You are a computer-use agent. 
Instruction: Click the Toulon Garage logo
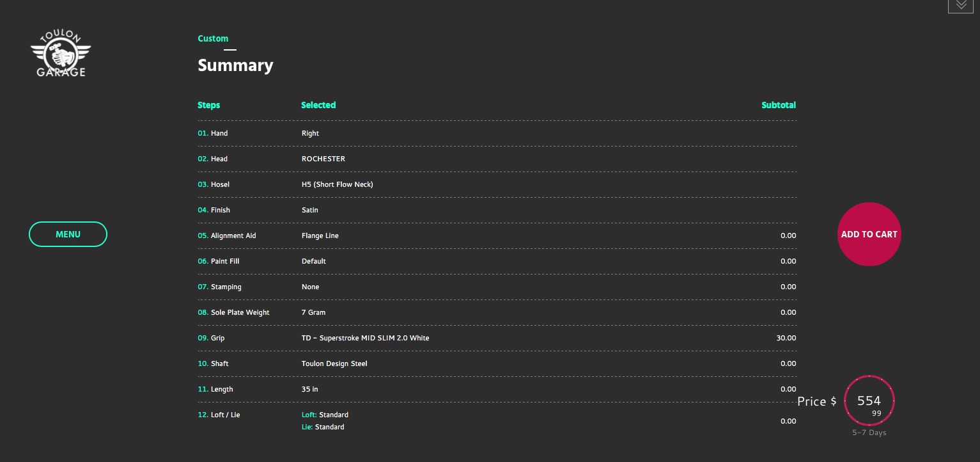pyautogui.click(x=61, y=53)
